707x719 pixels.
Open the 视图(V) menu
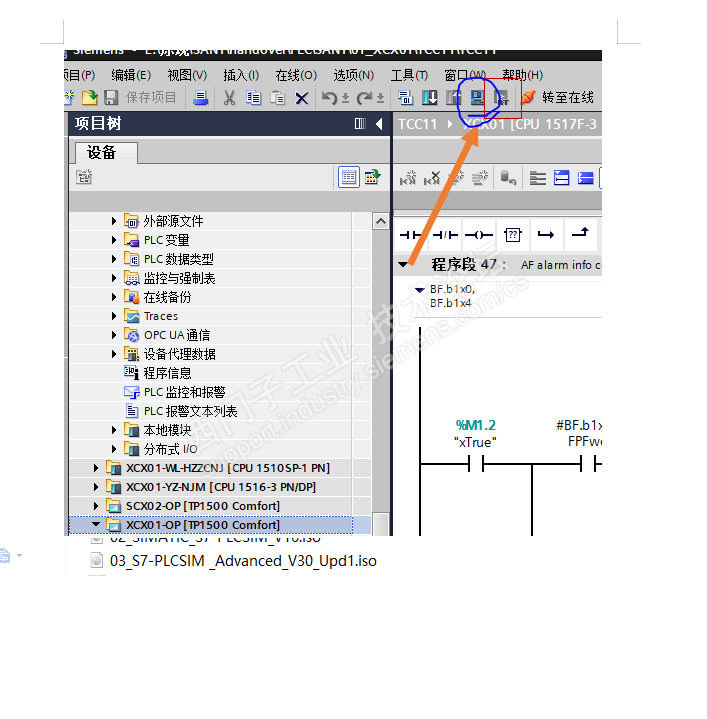(187, 75)
